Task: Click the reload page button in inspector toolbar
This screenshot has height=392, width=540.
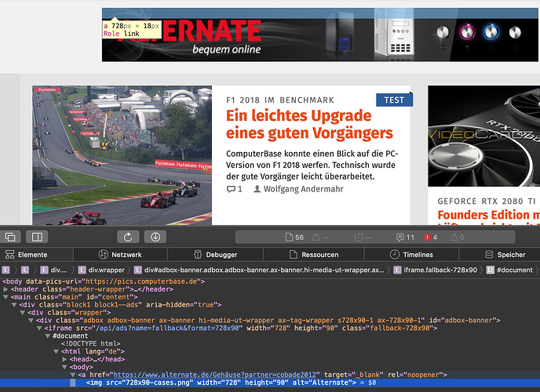Action: click(129, 237)
